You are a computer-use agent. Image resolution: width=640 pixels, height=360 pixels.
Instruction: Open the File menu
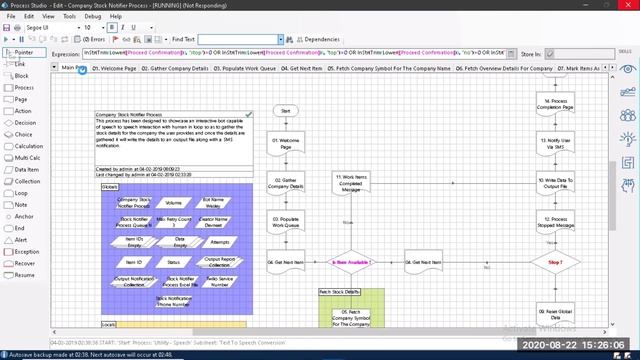click(11, 16)
